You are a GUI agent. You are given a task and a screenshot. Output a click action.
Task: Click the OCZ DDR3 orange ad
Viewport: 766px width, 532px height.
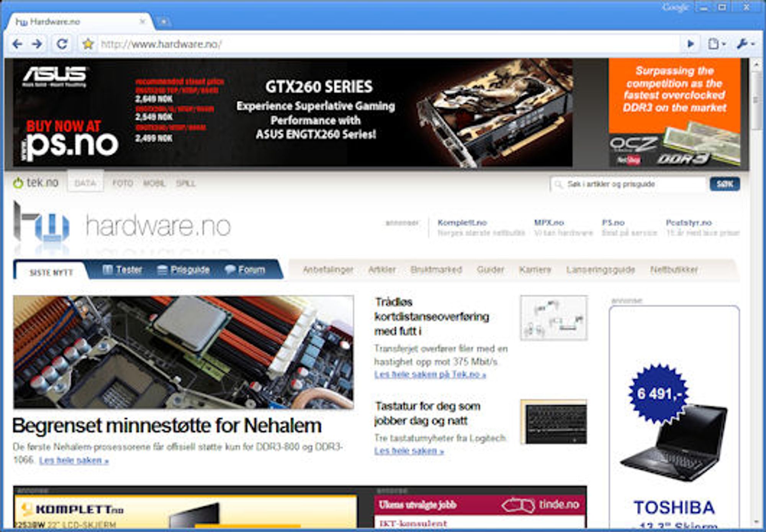(x=674, y=112)
